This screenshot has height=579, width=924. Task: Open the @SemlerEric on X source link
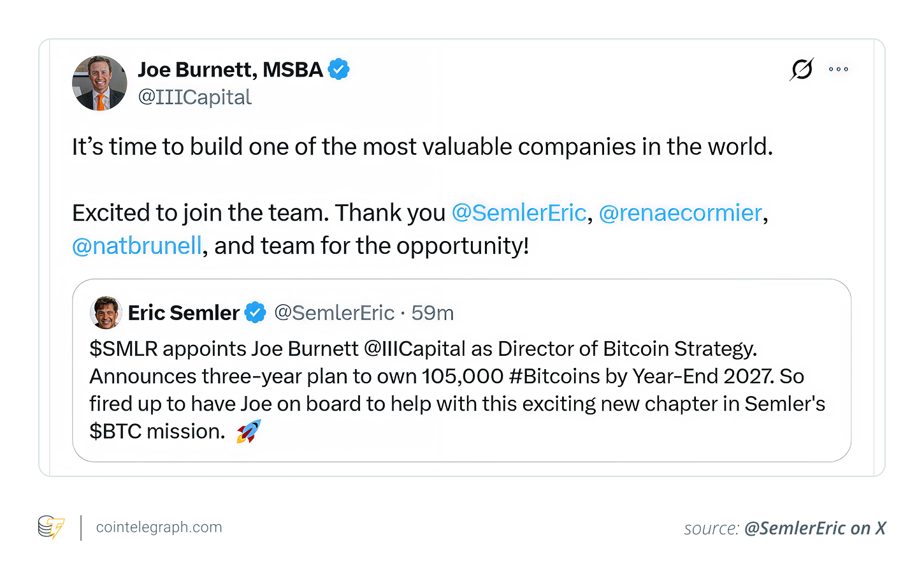[x=814, y=528]
